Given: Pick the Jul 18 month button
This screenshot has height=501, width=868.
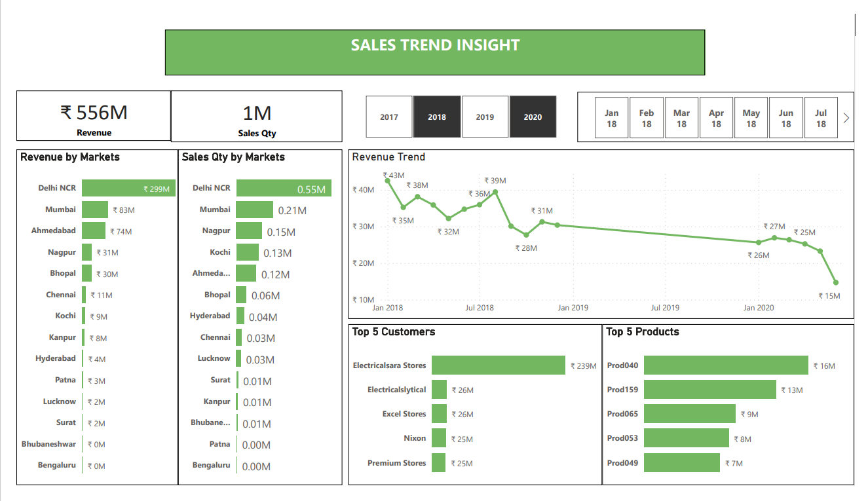Looking at the screenshot, I should pyautogui.click(x=820, y=118).
